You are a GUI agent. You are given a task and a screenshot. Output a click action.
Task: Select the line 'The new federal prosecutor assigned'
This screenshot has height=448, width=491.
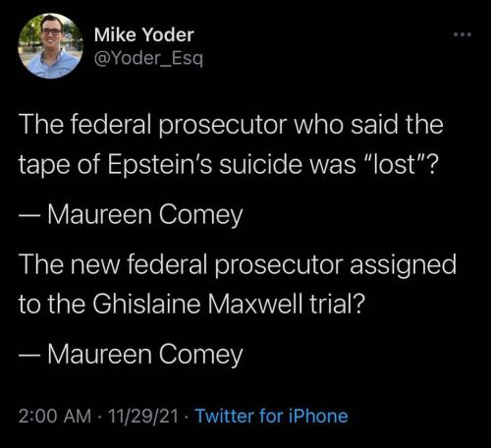238,264
